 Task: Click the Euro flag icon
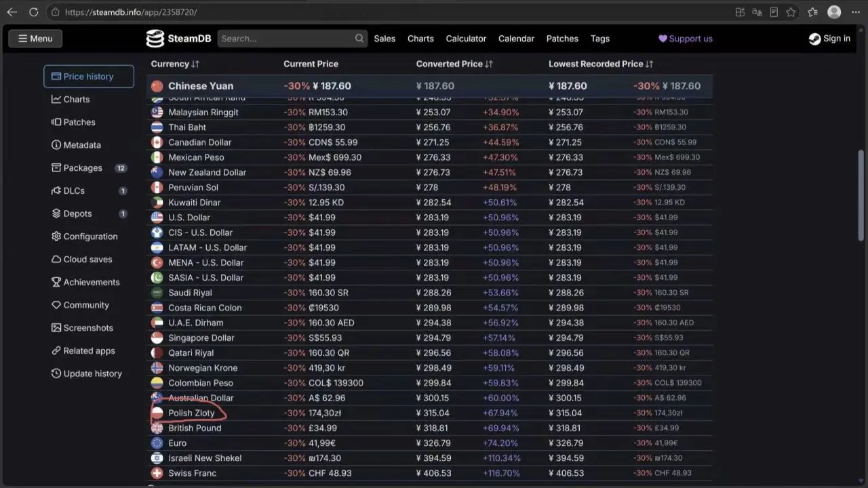157,443
